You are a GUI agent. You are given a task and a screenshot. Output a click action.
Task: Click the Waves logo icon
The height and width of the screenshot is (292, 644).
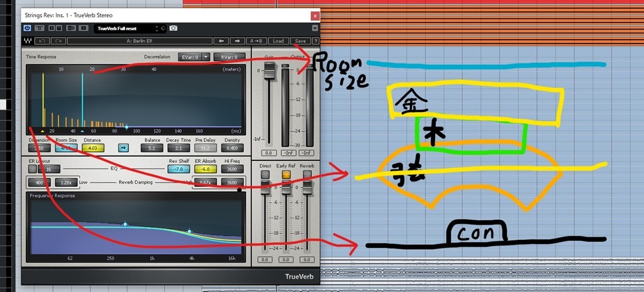pyautogui.click(x=28, y=41)
